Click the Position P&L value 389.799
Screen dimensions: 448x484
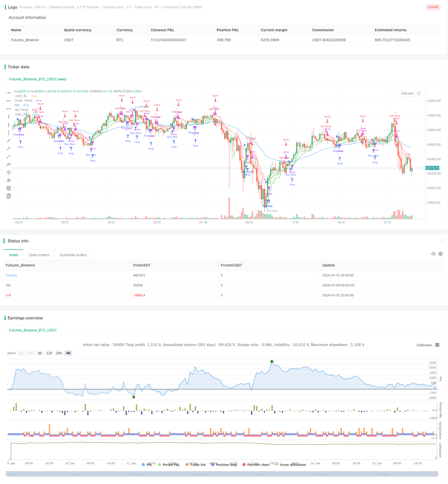tap(224, 40)
